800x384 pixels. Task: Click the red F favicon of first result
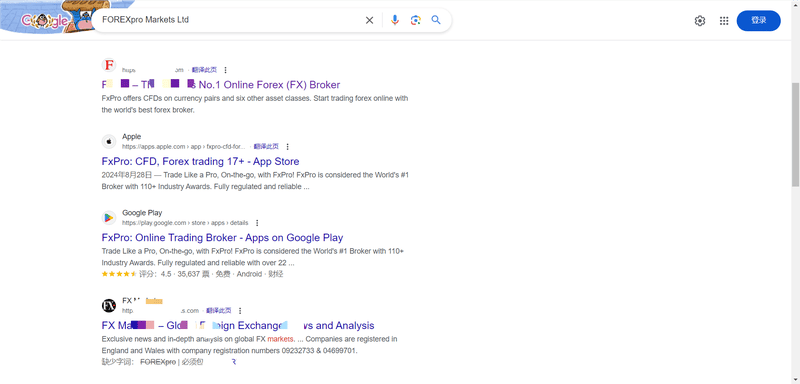click(x=109, y=65)
